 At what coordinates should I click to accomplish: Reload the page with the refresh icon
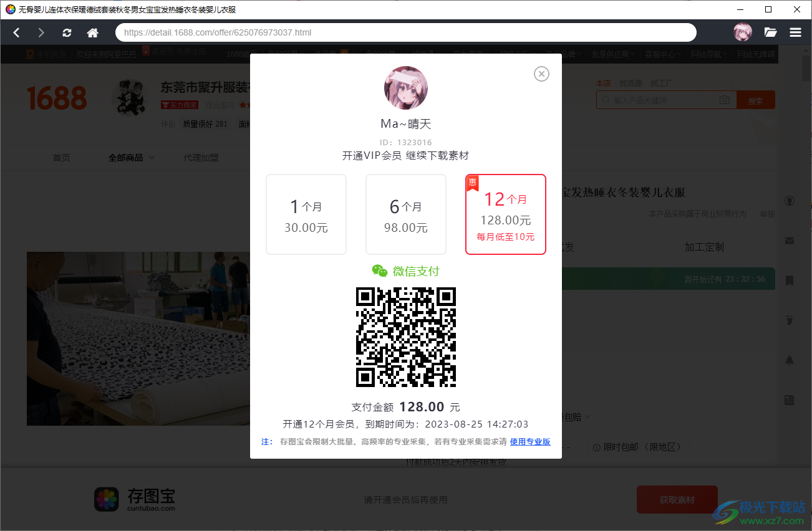pyautogui.click(x=67, y=32)
